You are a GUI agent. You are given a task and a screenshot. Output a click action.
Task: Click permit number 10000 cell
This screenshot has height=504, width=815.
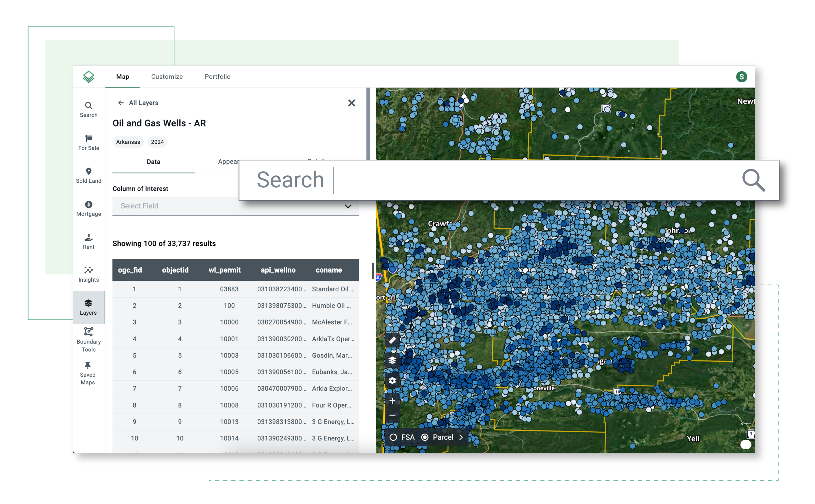tap(229, 322)
